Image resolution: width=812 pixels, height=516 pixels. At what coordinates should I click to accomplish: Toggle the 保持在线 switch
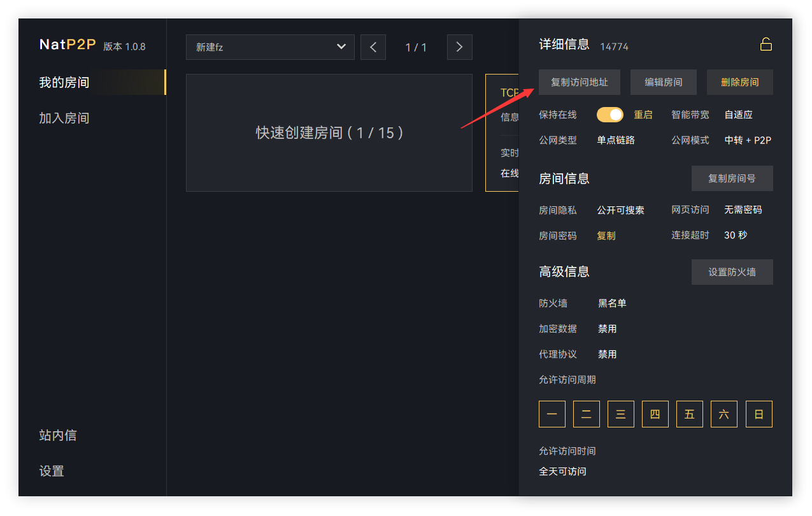pyautogui.click(x=609, y=115)
